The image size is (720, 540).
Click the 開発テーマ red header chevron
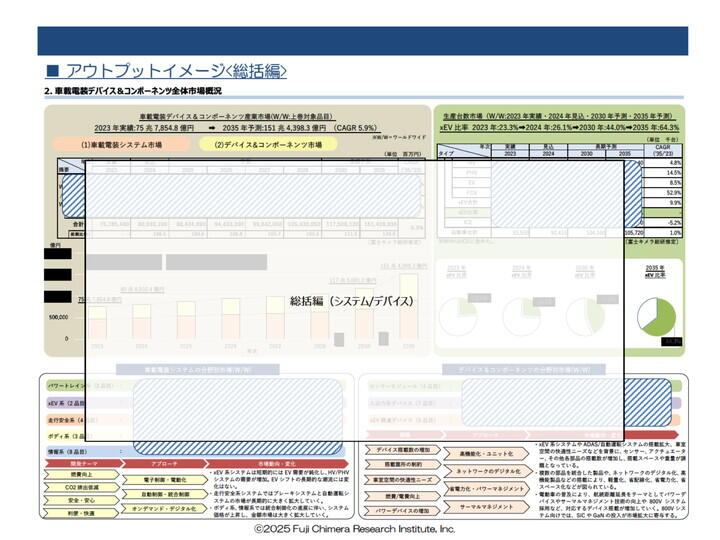pos(83,464)
